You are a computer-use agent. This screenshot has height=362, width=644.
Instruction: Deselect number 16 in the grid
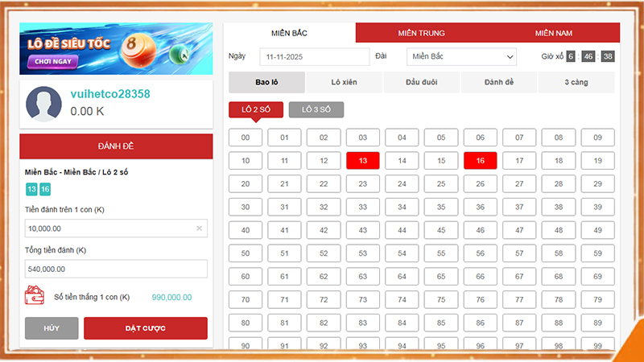click(480, 161)
